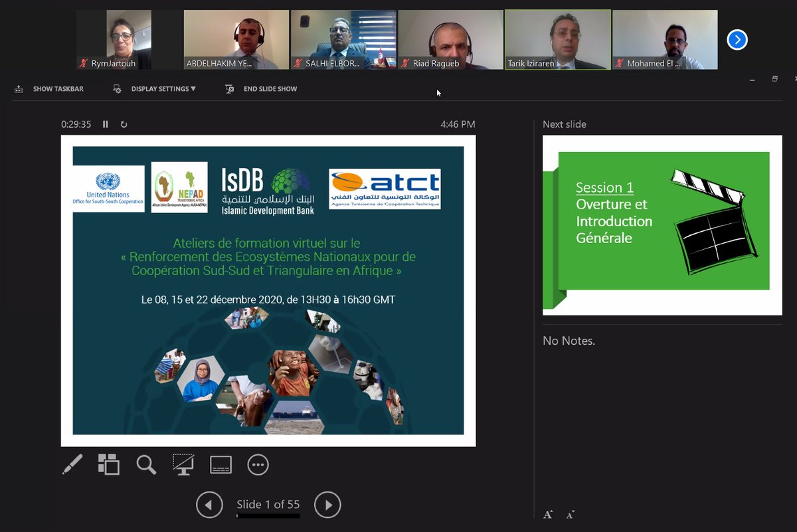This screenshot has height=532, width=797.
Task: Activate the zoom into slide magnifier
Action: point(146,464)
